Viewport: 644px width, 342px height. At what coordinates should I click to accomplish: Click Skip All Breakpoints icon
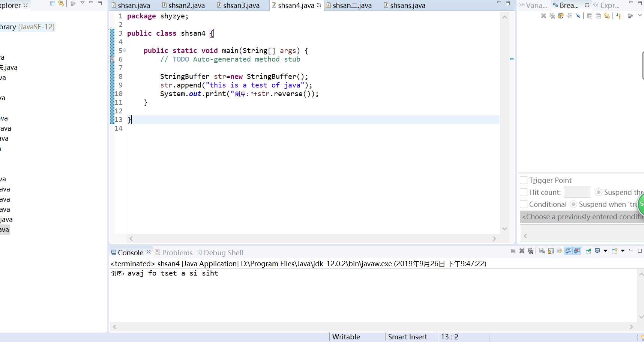point(578,16)
